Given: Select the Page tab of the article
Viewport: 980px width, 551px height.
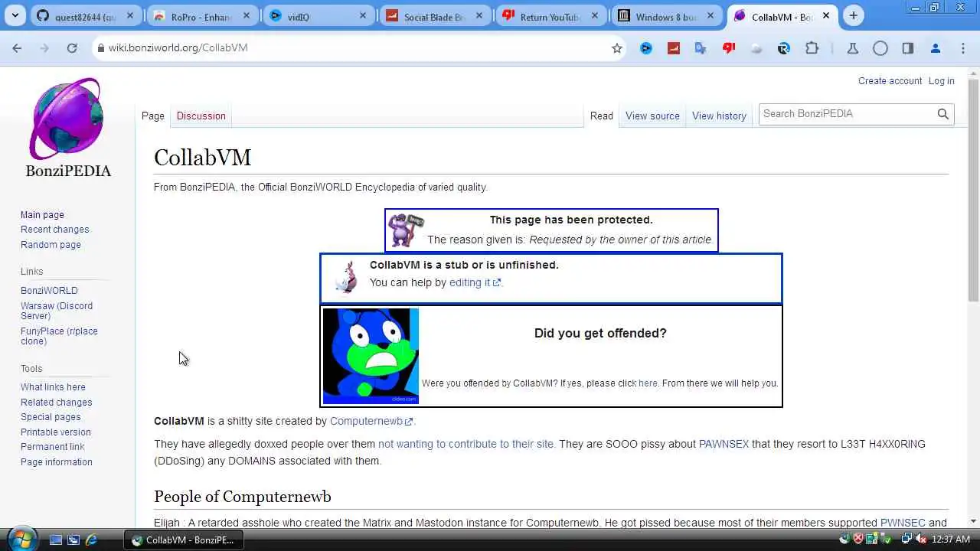Looking at the screenshot, I should click(152, 116).
